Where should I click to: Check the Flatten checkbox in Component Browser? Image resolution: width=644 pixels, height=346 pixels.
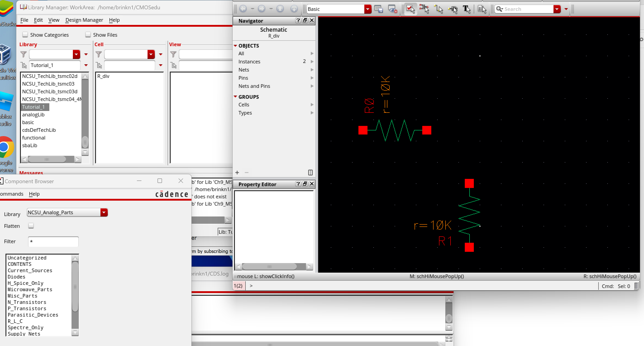click(31, 226)
